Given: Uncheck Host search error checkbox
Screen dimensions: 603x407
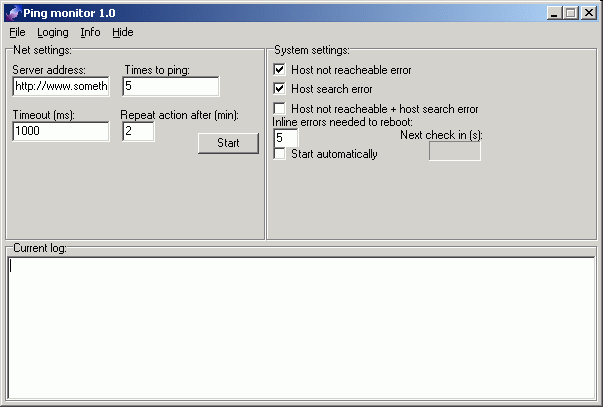Looking at the screenshot, I should pyautogui.click(x=280, y=89).
